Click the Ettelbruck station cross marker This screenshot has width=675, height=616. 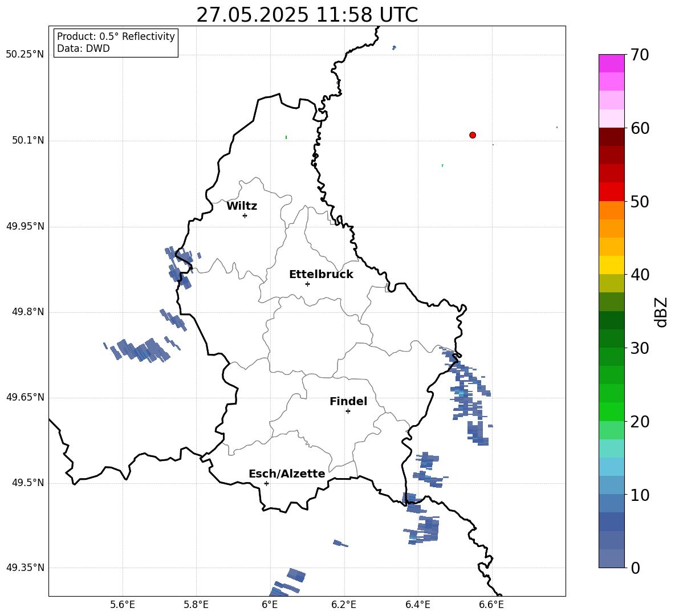(x=307, y=284)
